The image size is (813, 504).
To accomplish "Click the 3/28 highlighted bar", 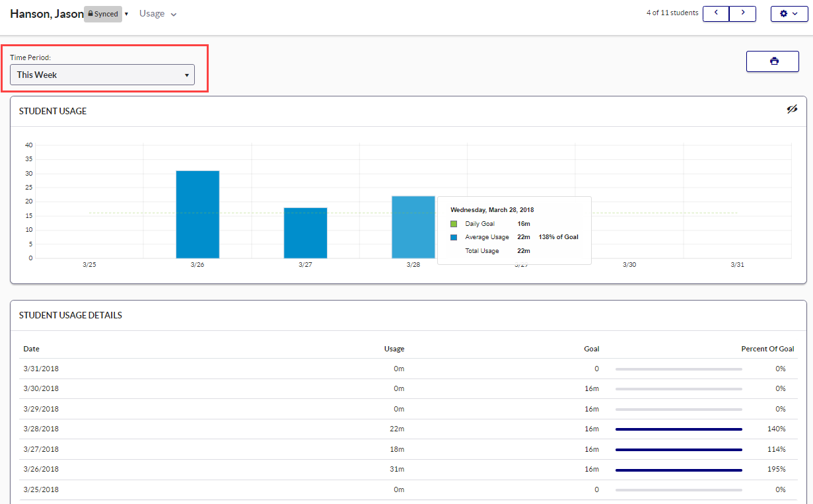I will click(413, 227).
